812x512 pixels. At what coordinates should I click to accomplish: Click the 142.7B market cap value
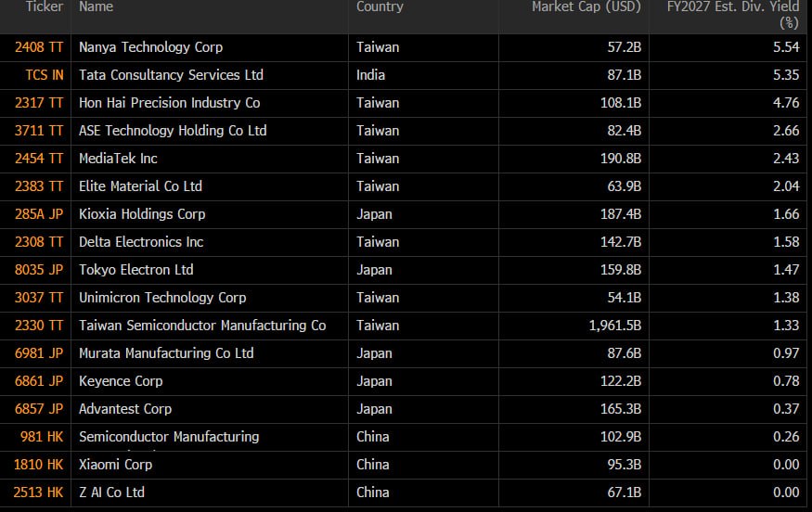(x=621, y=242)
